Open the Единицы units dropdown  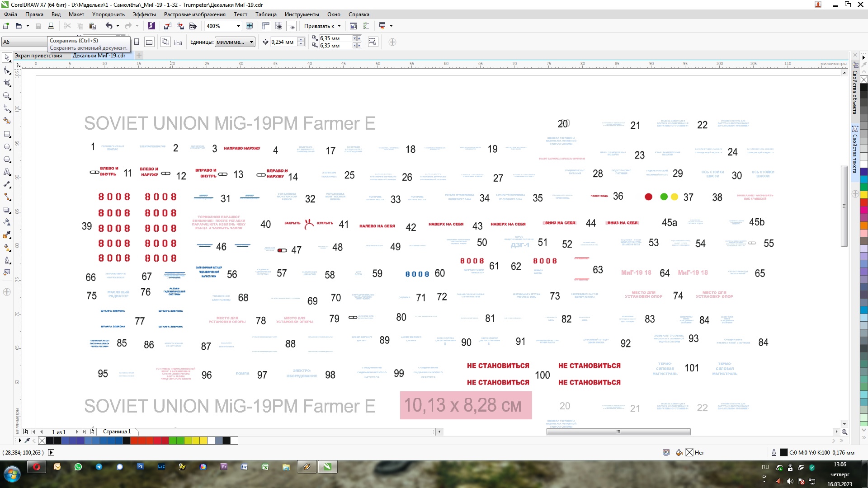click(252, 42)
